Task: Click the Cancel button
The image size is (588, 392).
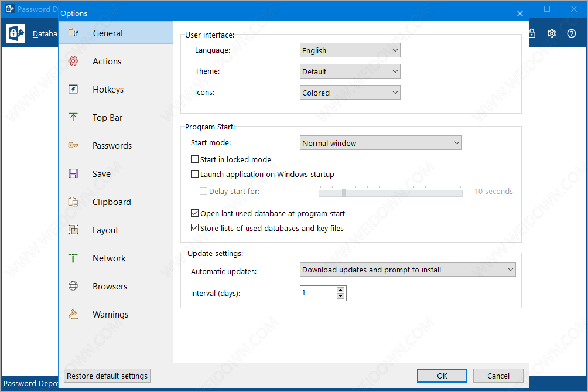Action: click(x=498, y=376)
